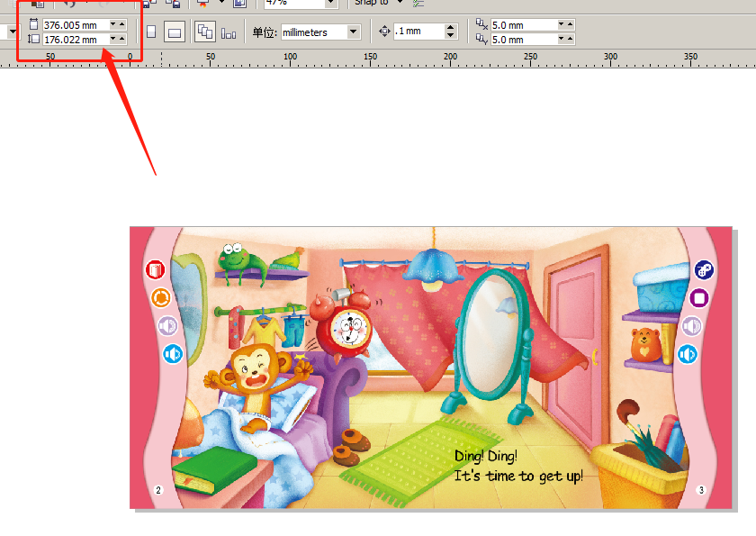Click the .1 mm nudge offset field
Image resolution: width=756 pixels, height=536 pixels.
tap(419, 32)
